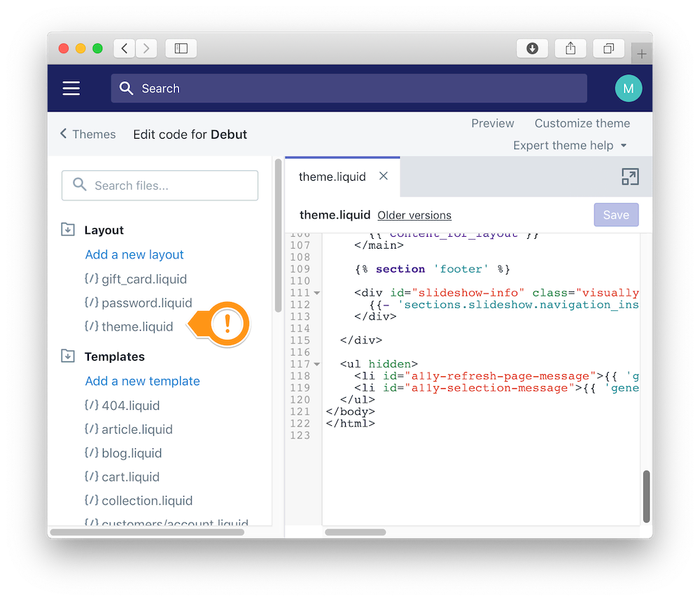Open collection.liquid template

click(x=139, y=500)
